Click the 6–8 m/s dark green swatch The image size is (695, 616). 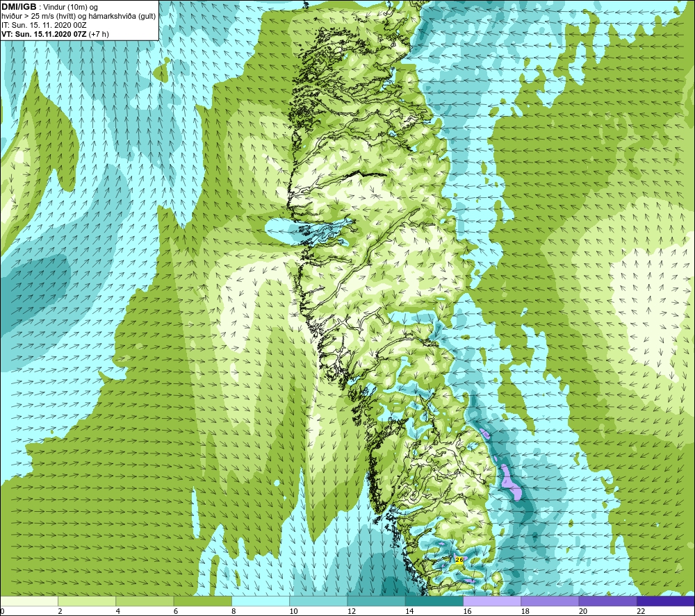pos(203,601)
